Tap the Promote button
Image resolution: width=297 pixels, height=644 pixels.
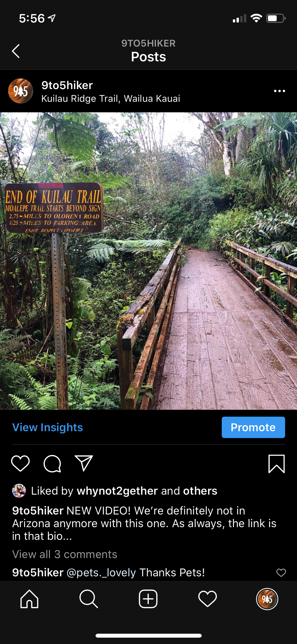(x=253, y=427)
